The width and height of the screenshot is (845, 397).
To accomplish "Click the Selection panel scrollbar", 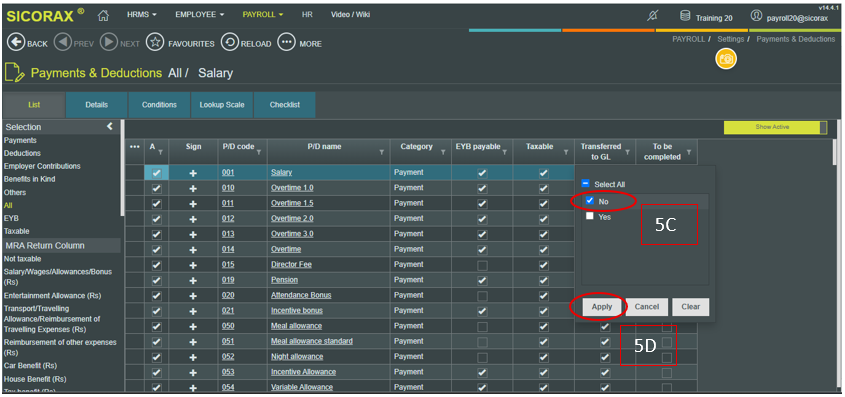I will click(123, 167).
